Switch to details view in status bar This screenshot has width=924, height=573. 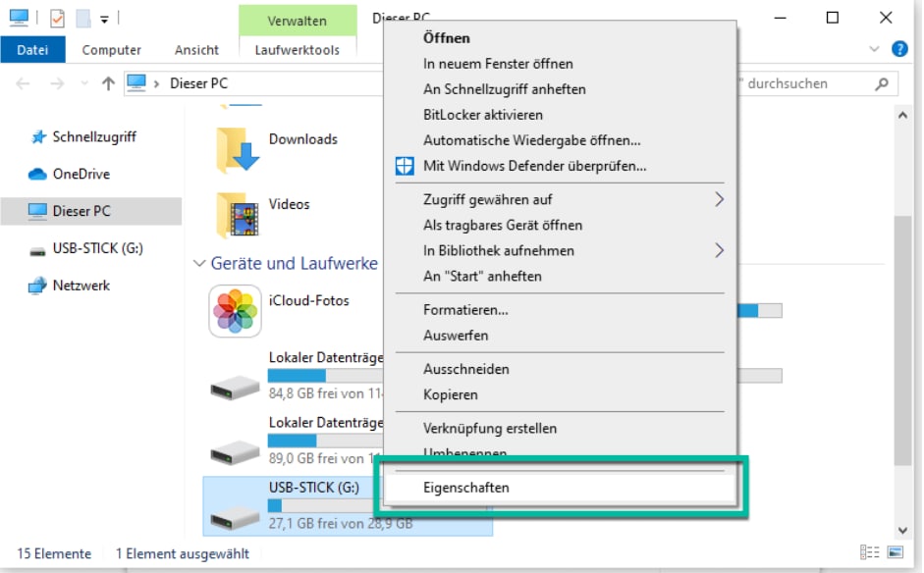(870, 553)
